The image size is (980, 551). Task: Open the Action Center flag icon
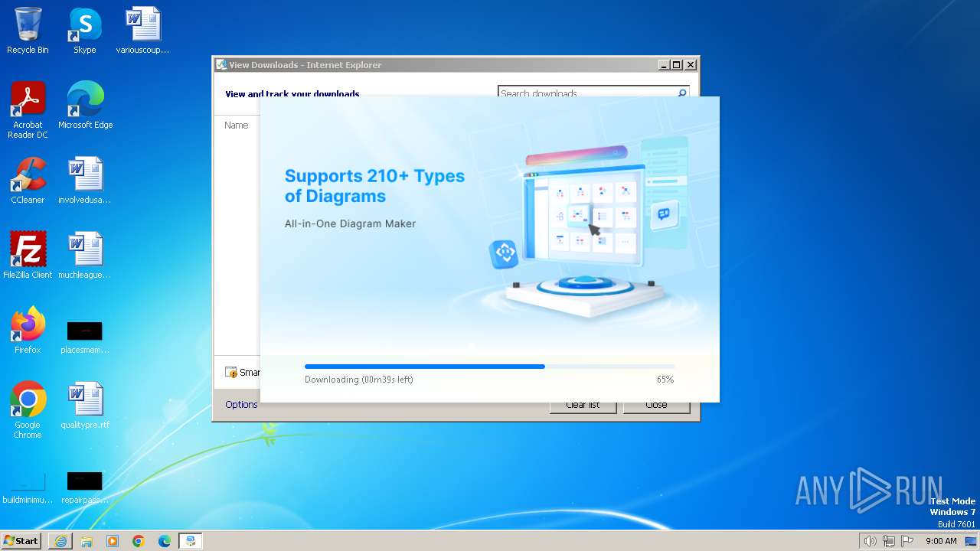tap(907, 541)
